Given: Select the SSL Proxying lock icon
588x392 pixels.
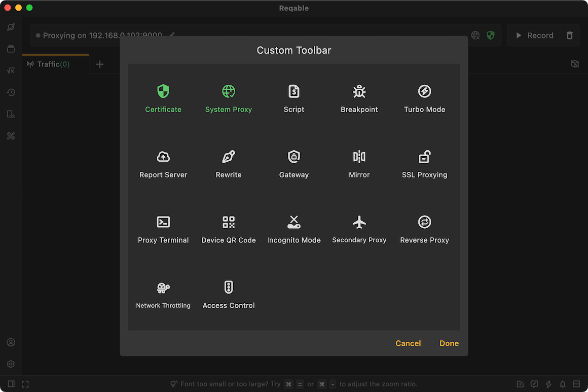Looking at the screenshot, I should 424,156.
